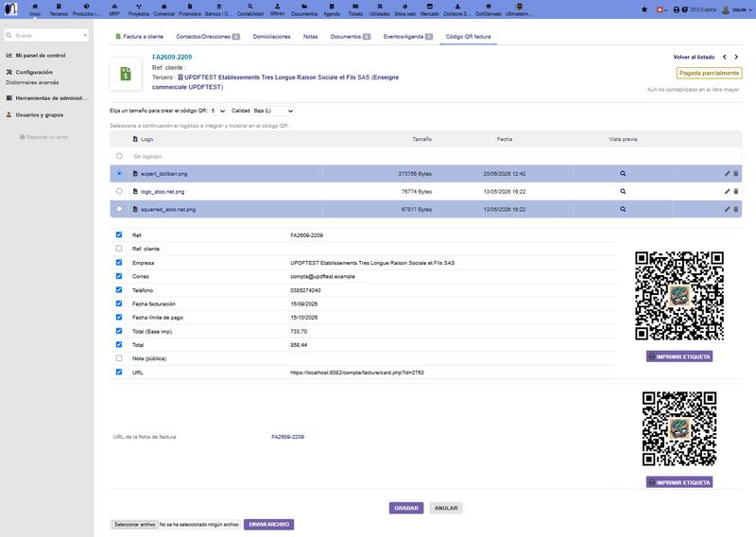Open the Utilidades module
This screenshot has height=537, width=756.
[380, 9]
